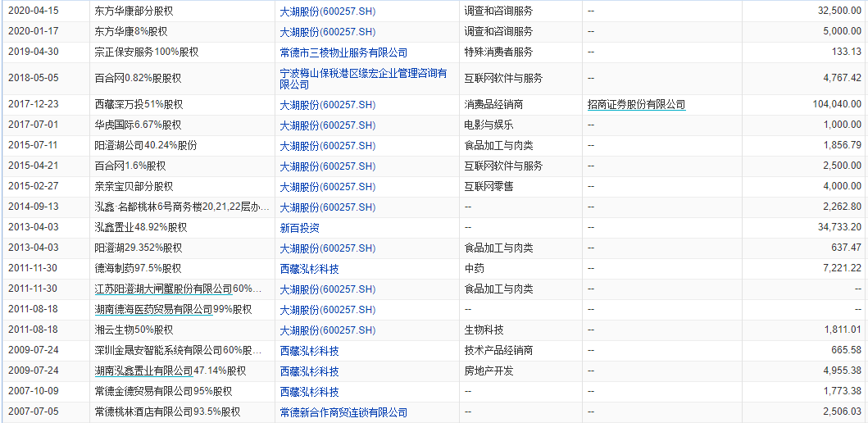Click the date 2019-04-30

[34, 52]
